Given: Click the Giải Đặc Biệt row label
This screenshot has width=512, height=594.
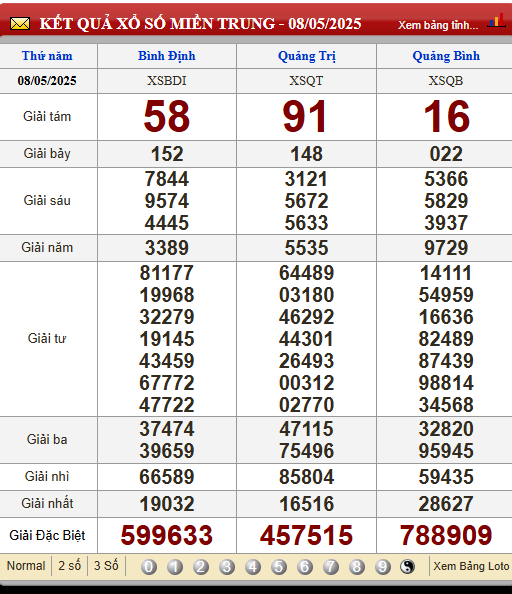Looking at the screenshot, I should pos(47,535).
